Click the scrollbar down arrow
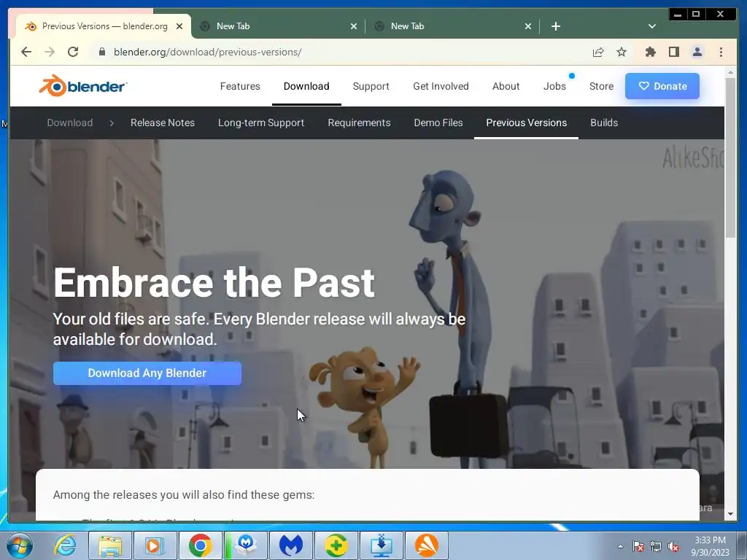Image resolution: width=747 pixels, height=560 pixels. [730, 514]
